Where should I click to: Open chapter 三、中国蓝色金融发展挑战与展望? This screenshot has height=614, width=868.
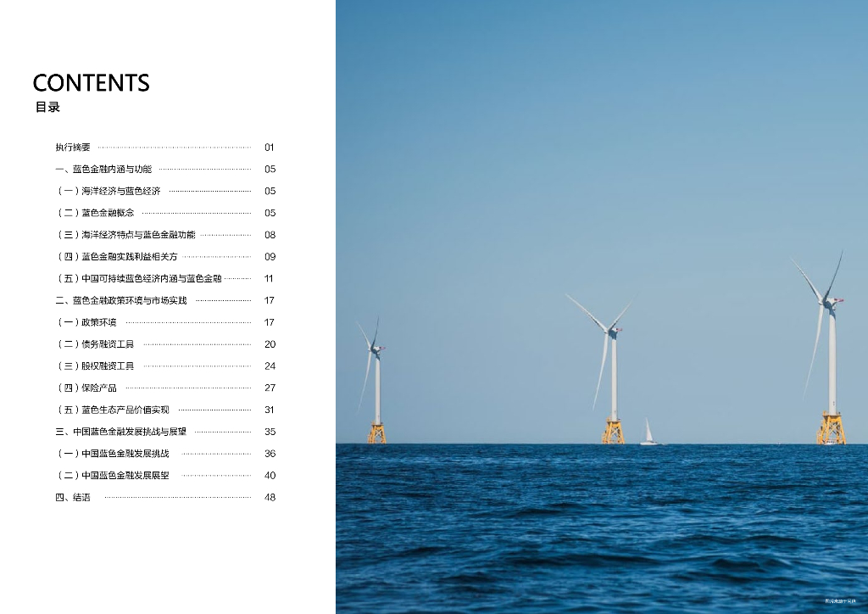[x=121, y=432]
